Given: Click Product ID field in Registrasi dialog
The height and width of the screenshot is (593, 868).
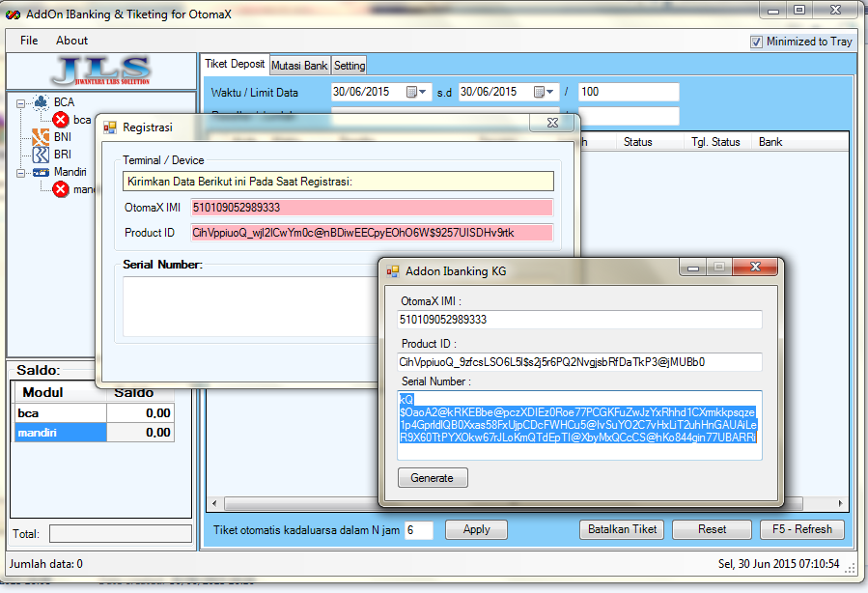Looking at the screenshot, I should point(372,233).
